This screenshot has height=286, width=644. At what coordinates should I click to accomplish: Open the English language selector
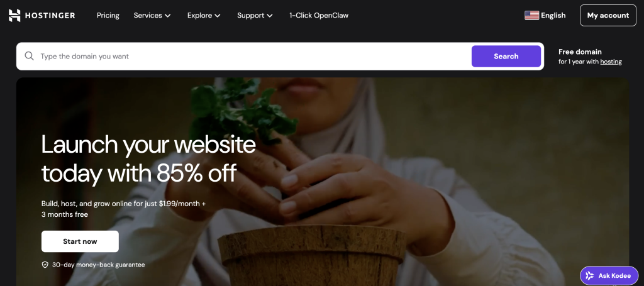[x=545, y=16]
